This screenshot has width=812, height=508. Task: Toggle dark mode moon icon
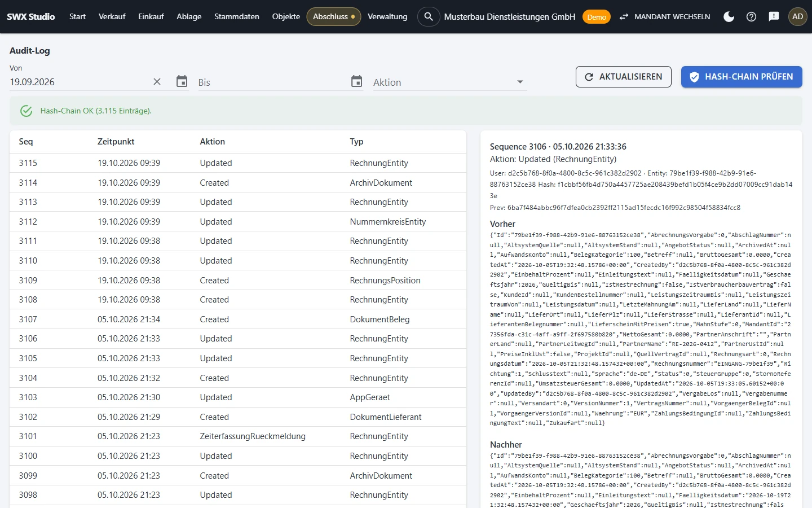click(729, 16)
